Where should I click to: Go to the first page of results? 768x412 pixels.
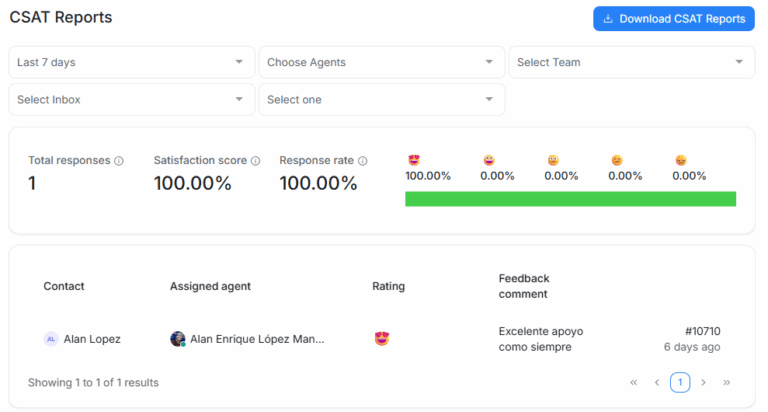pyautogui.click(x=634, y=382)
